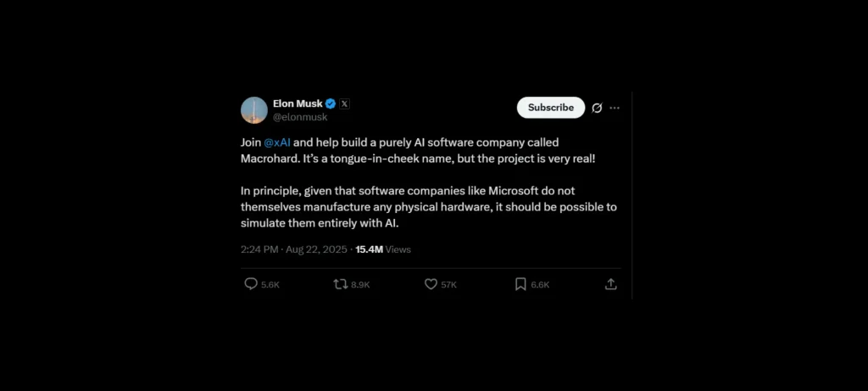The width and height of the screenshot is (868, 391).
Task: Open the @xAI mention link
Action: (277, 142)
